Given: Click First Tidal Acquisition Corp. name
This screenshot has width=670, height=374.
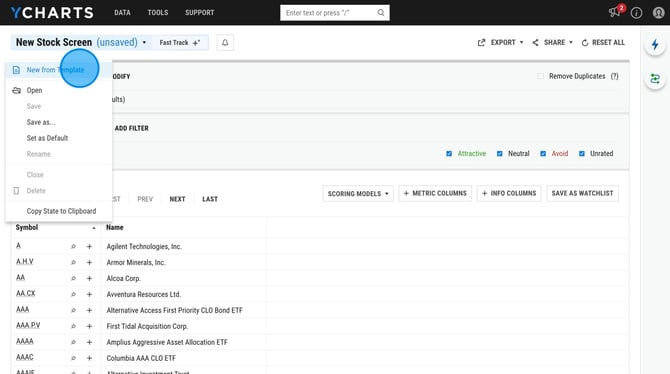Looking at the screenshot, I should [147, 326].
